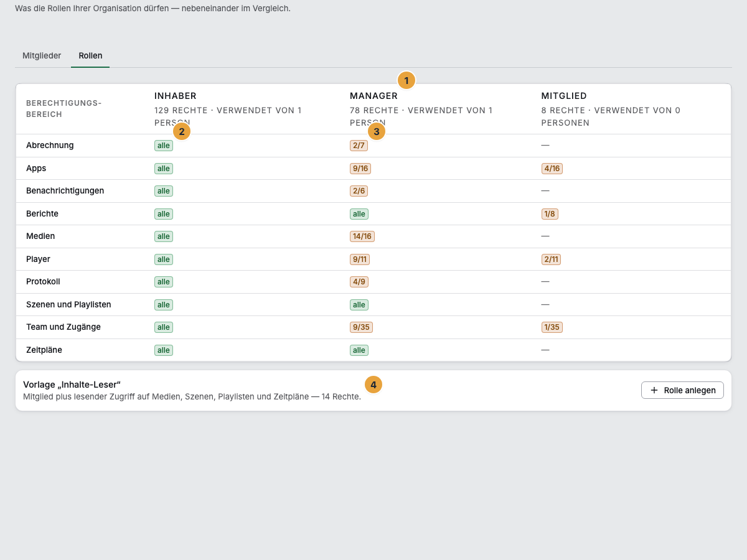Click the 9/35 badge in Team und Zugänge row
Image resolution: width=747 pixels, height=560 pixels.
click(x=361, y=327)
